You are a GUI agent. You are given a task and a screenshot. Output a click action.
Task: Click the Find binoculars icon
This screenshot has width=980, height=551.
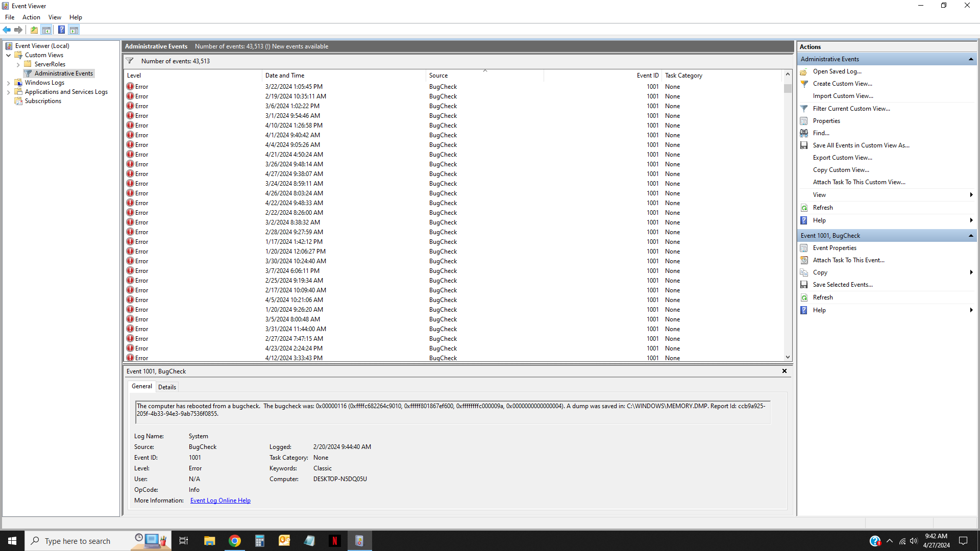coord(804,133)
